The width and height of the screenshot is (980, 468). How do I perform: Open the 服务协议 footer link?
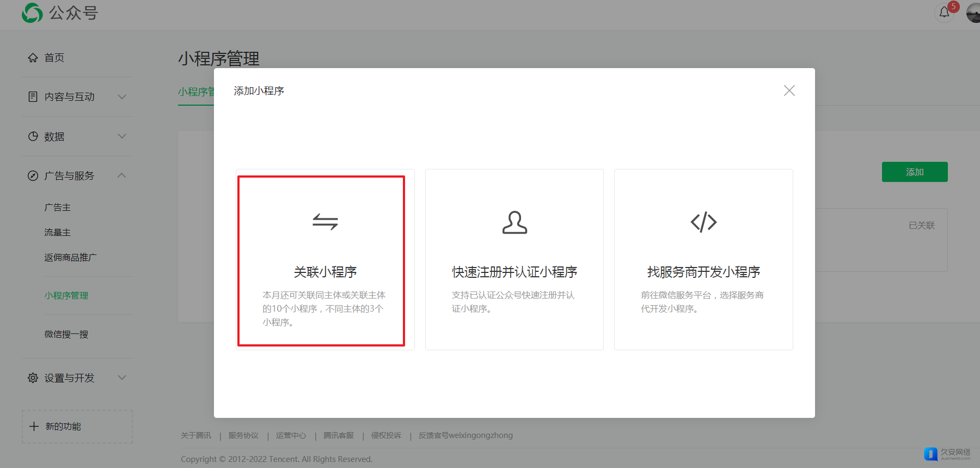click(x=243, y=435)
